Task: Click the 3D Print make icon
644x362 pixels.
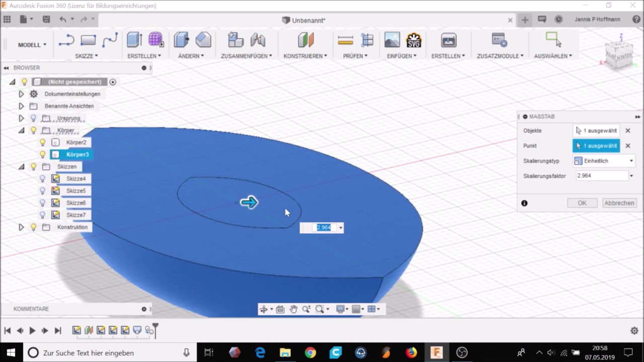Action: [448, 40]
